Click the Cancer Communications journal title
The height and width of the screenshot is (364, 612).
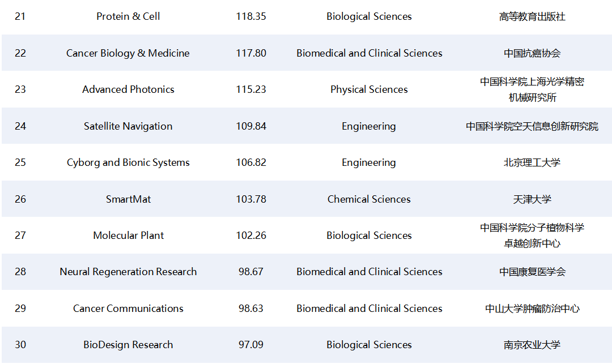click(128, 309)
